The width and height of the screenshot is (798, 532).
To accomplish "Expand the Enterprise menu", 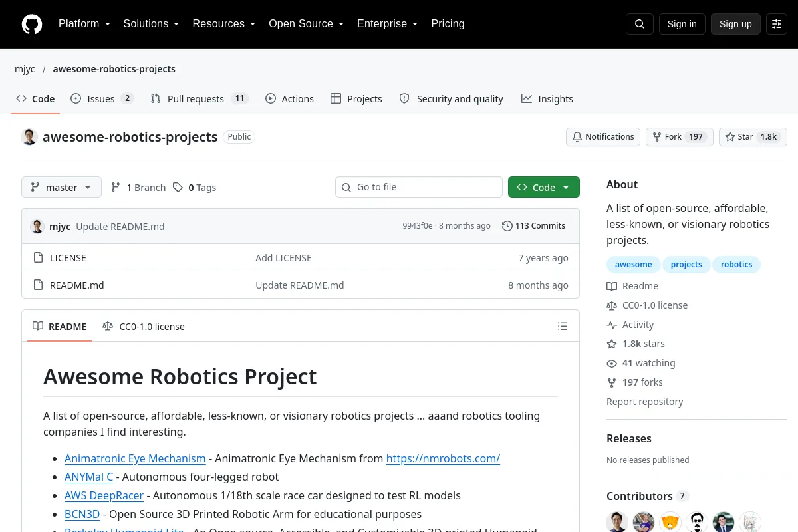I will [388, 24].
